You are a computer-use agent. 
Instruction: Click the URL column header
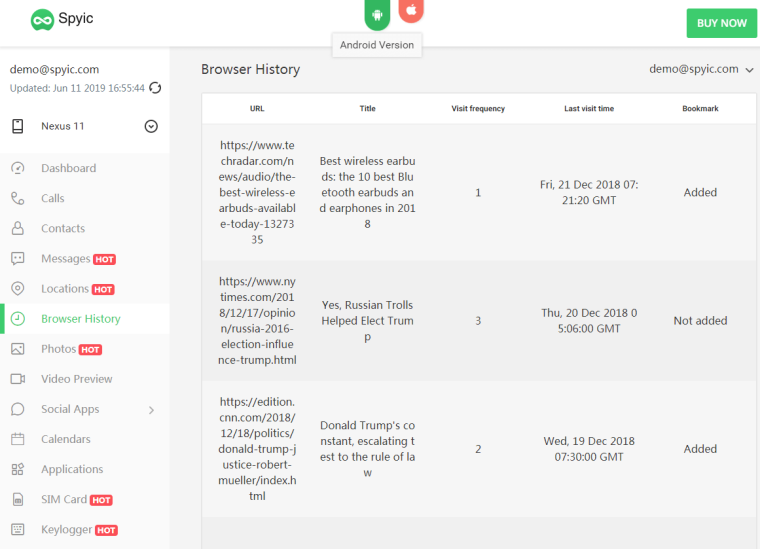(x=257, y=109)
